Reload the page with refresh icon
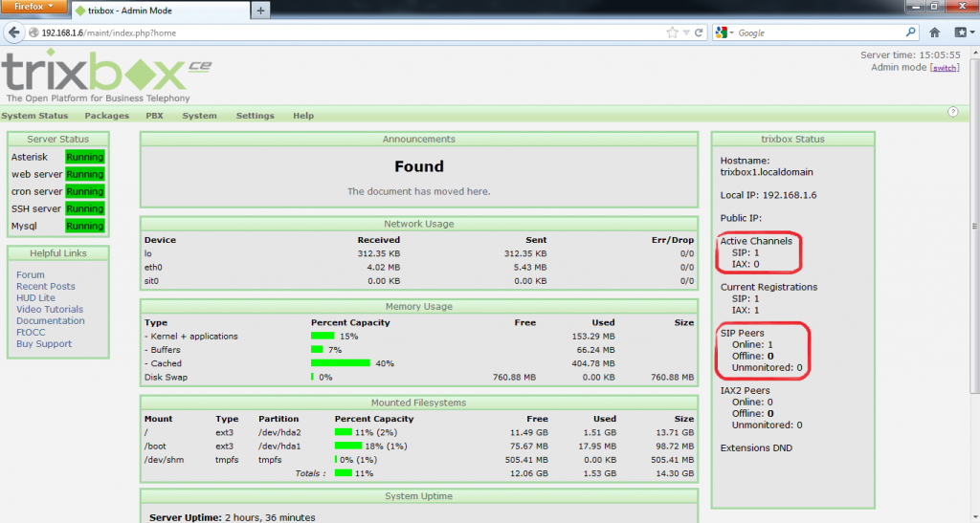 pos(699,33)
